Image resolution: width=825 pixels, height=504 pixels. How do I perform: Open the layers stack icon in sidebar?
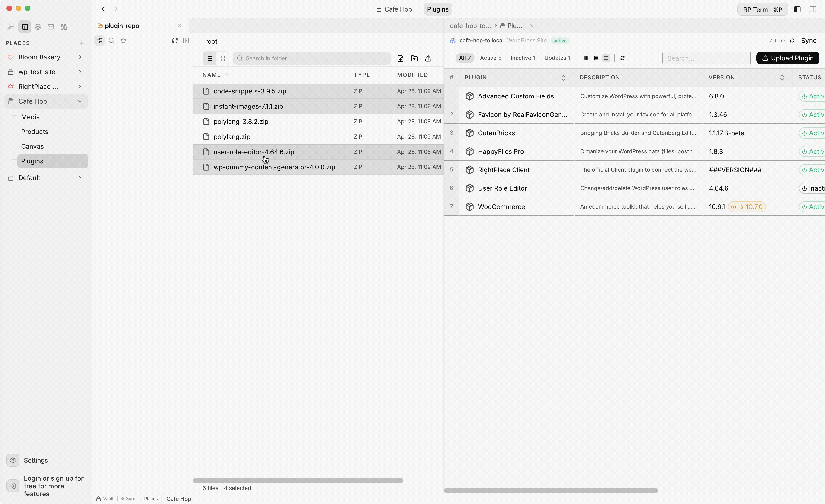coord(38,27)
